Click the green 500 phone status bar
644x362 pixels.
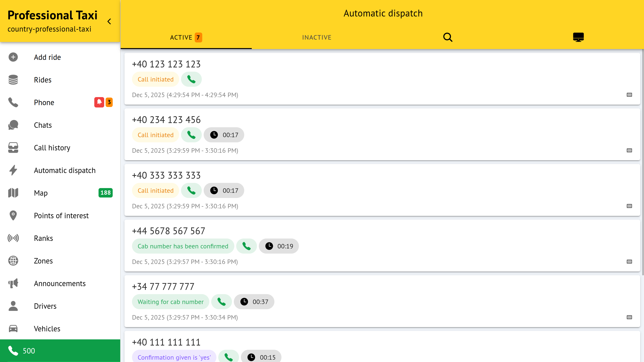pos(60,350)
